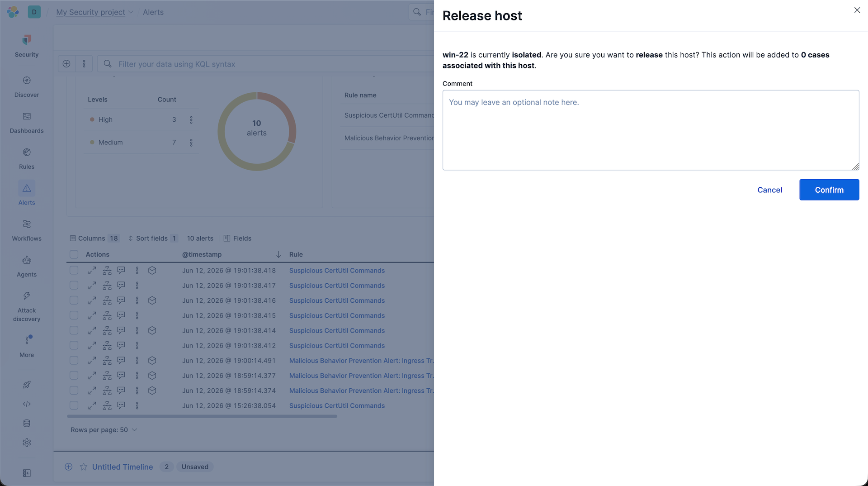Select all alerts header checkbox
This screenshot has height=486, width=868.
click(74, 254)
